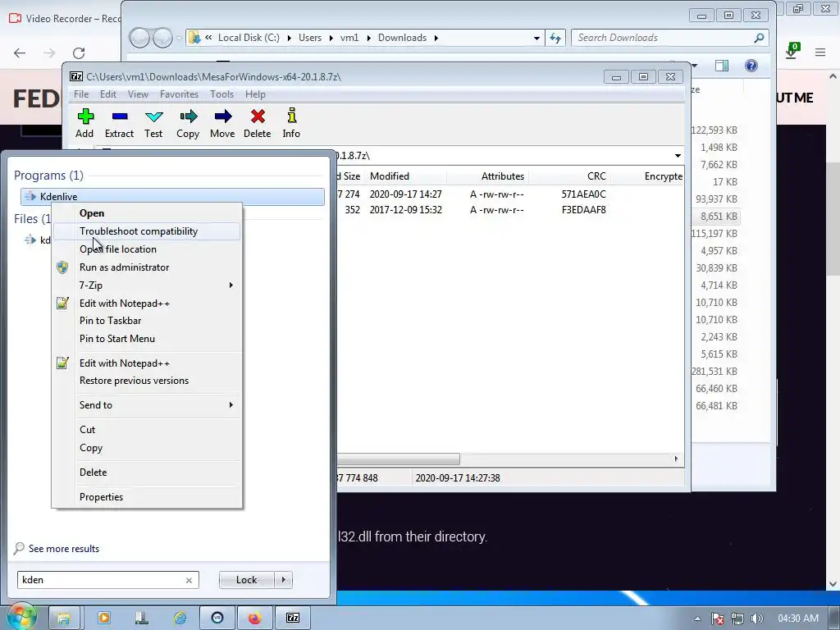Click the browser downloads icon with badge
The width and height of the screenshot is (840, 630).
click(x=792, y=51)
